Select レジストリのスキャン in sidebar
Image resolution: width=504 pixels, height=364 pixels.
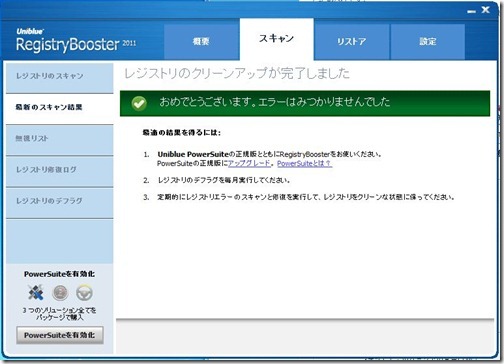(60, 78)
